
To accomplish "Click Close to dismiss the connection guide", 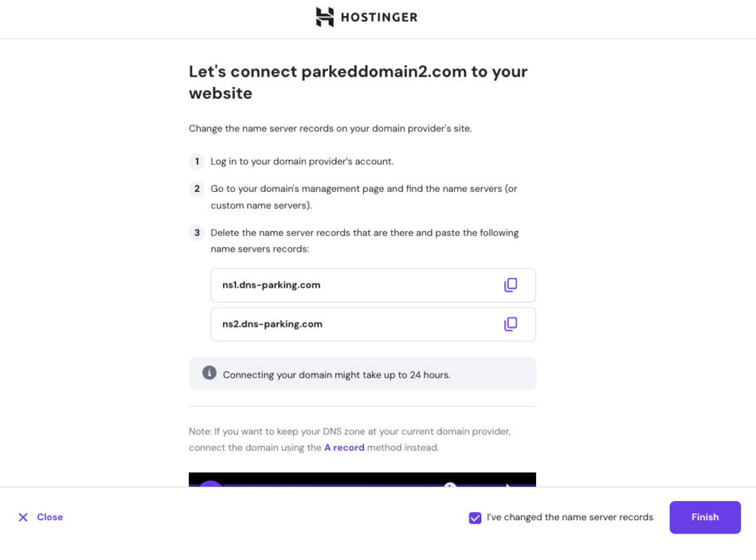I will 40,517.
